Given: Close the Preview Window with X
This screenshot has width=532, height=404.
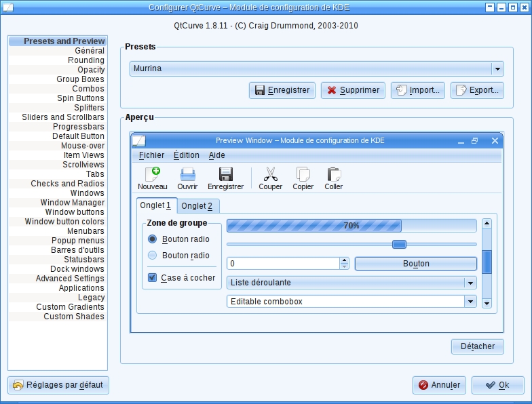Looking at the screenshot, I should click(495, 141).
